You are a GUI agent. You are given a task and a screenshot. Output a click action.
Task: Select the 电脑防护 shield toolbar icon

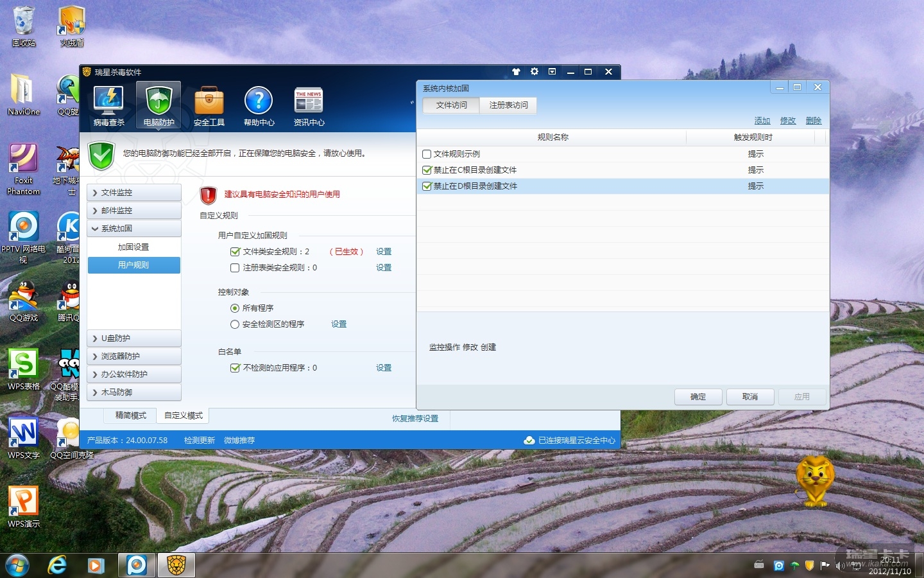pyautogui.click(x=158, y=105)
